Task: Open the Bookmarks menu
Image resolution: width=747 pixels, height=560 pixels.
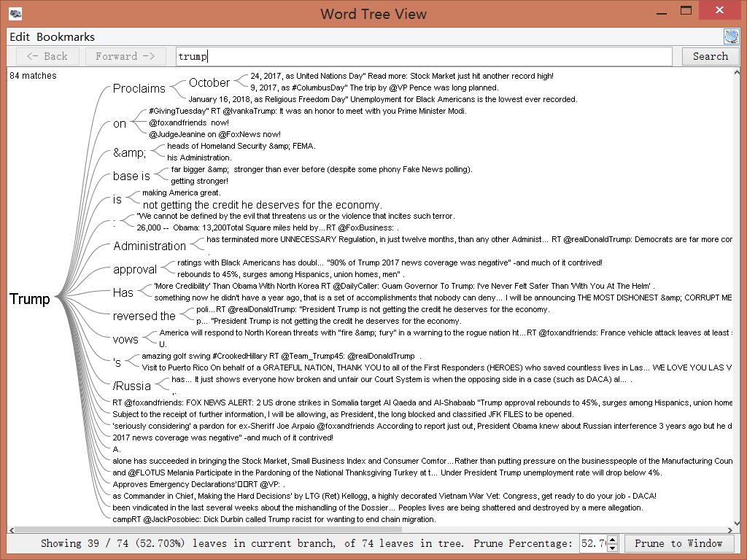Action: coord(66,37)
